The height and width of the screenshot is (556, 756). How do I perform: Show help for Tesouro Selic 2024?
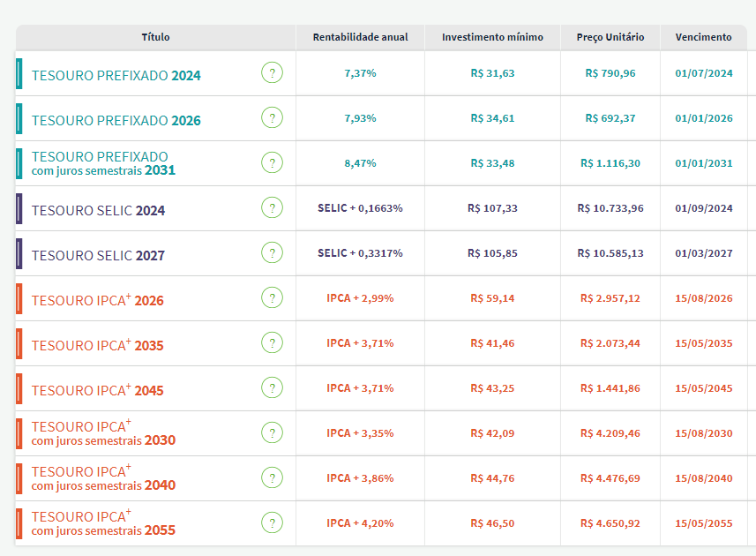272,208
